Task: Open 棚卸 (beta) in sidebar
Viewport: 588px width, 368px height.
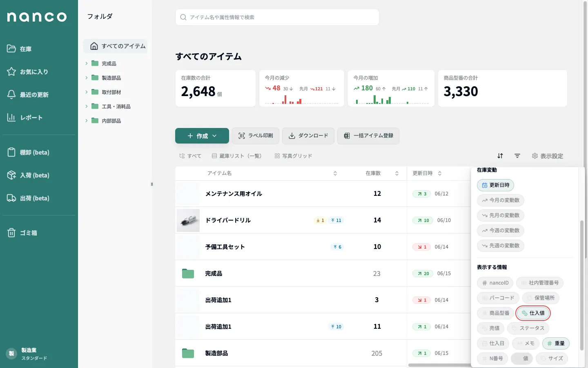Action: tap(28, 152)
